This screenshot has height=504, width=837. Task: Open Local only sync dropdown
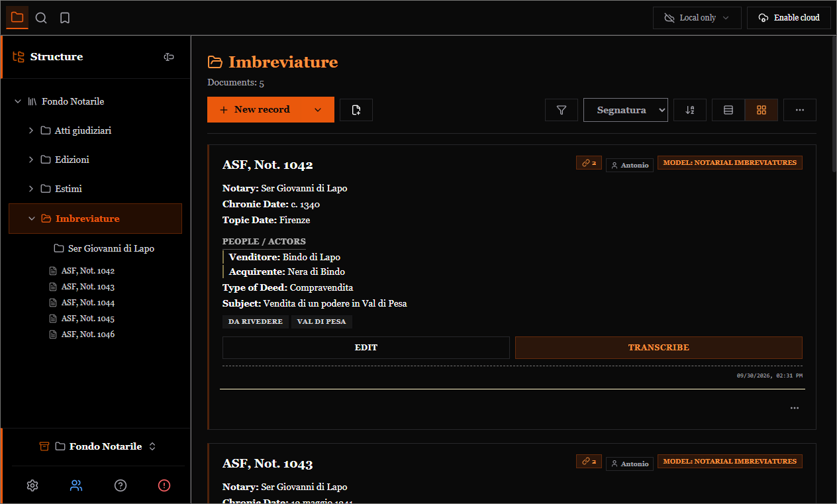(x=697, y=18)
